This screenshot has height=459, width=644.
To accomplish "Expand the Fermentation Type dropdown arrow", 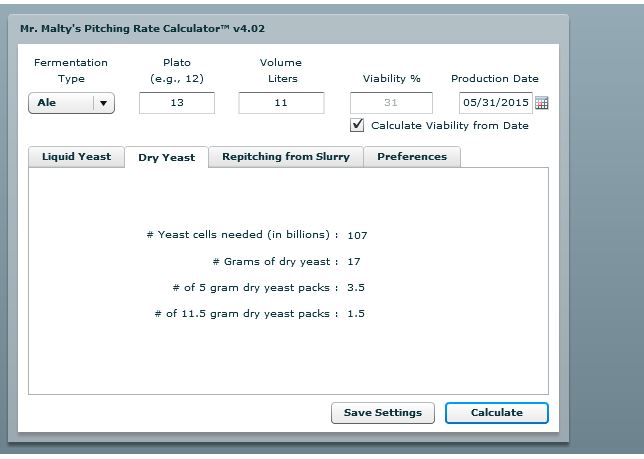I will coord(104,103).
